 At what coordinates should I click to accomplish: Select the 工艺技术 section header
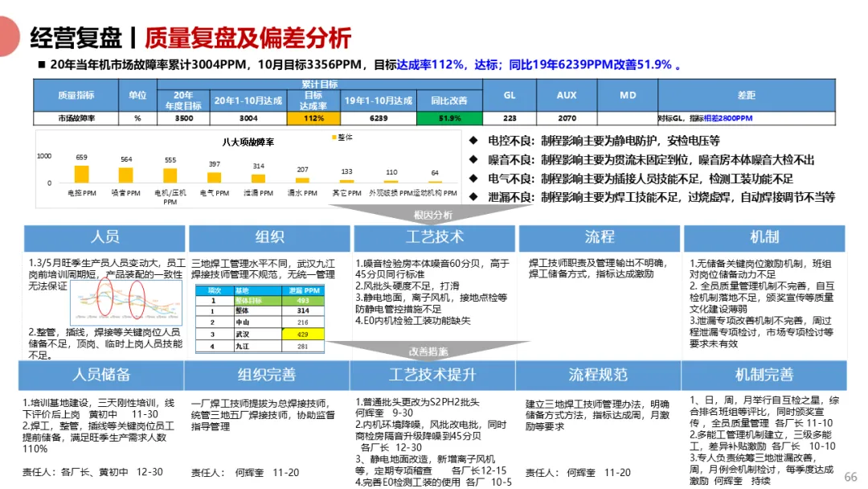(x=435, y=237)
